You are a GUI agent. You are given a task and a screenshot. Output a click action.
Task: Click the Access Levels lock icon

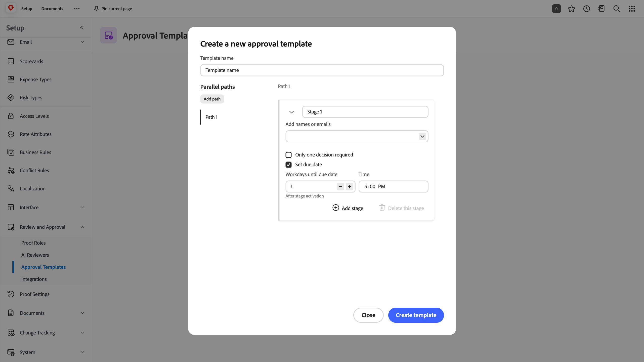tap(11, 116)
